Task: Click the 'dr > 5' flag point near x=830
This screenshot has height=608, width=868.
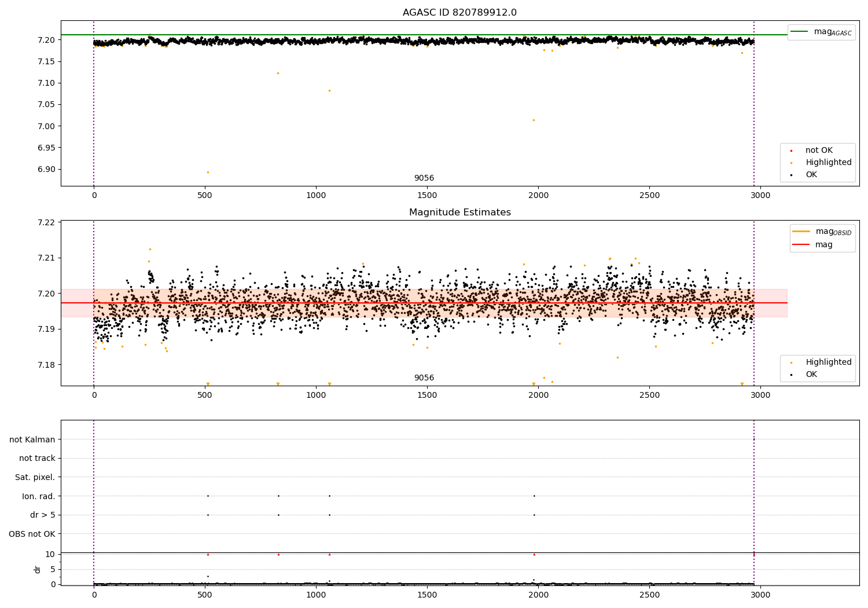Action: [x=278, y=515]
